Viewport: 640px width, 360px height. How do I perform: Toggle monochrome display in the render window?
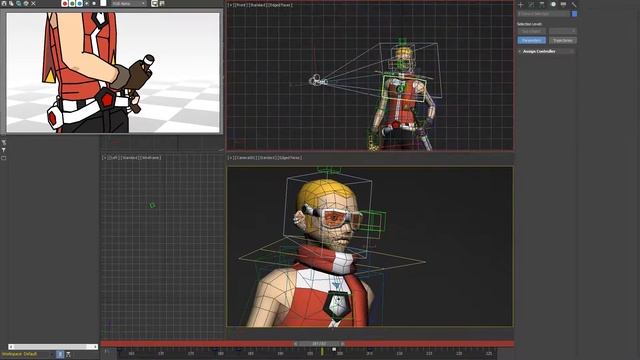click(x=94, y=4)
